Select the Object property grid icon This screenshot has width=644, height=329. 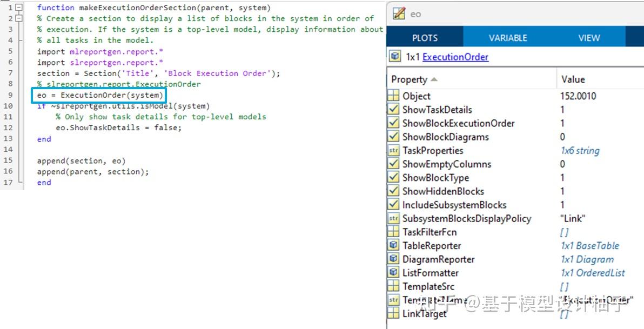(393, 96)
